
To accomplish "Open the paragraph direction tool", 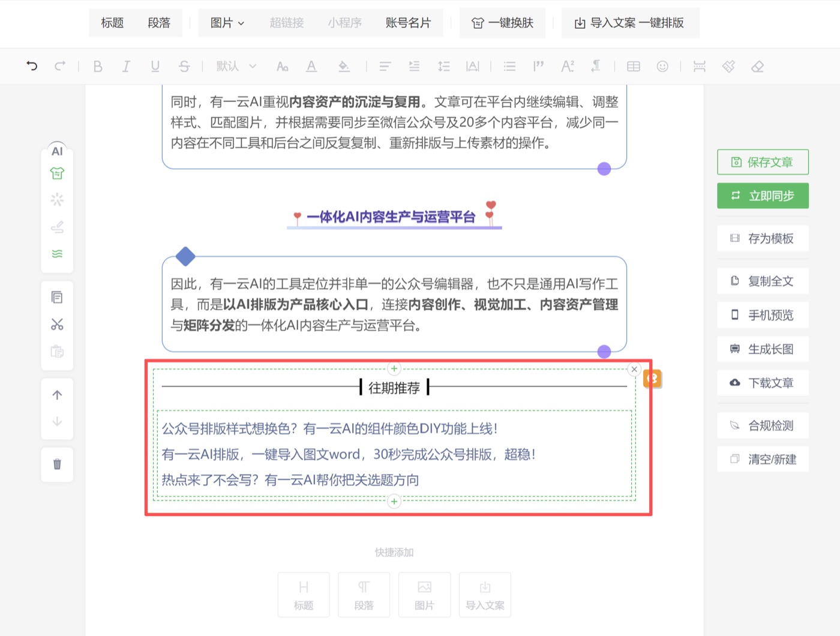I will (596, 66).
